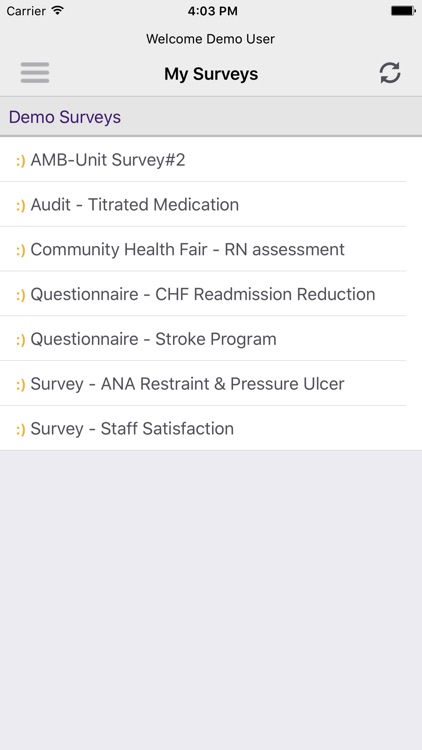This screenshot has height=750, width=422.
Task: Select Questionnaire - Stroke Program
Action: tap(211, 339)
